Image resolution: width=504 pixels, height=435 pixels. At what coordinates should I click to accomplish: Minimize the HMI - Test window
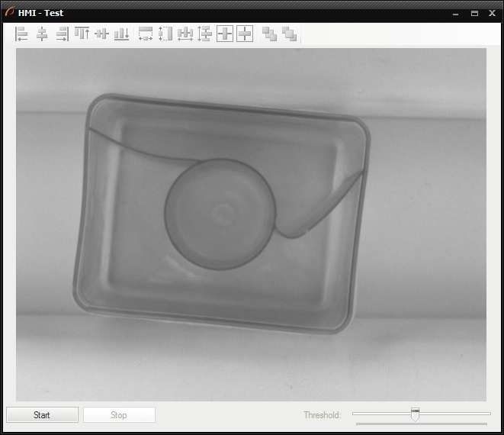coord(455,14)
